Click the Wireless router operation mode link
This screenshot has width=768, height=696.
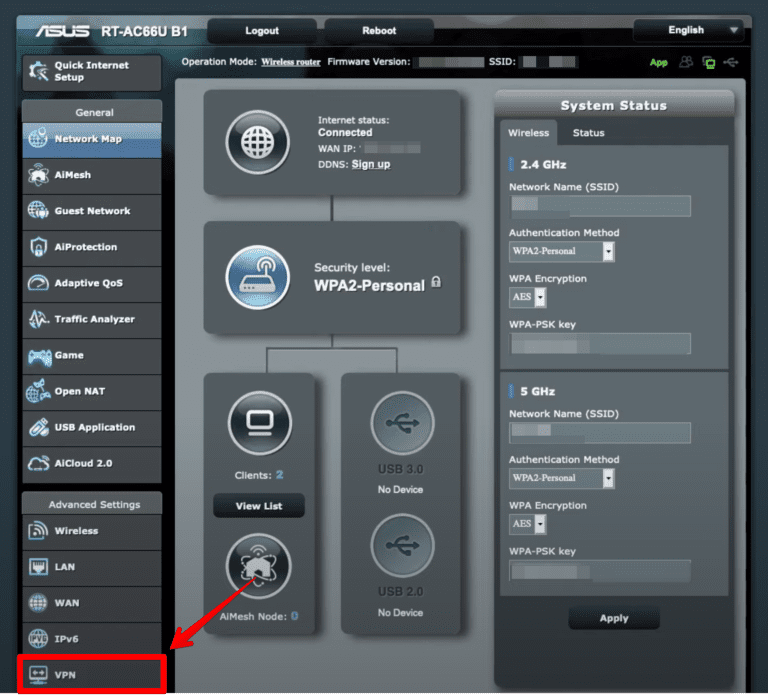coord(290,62)
